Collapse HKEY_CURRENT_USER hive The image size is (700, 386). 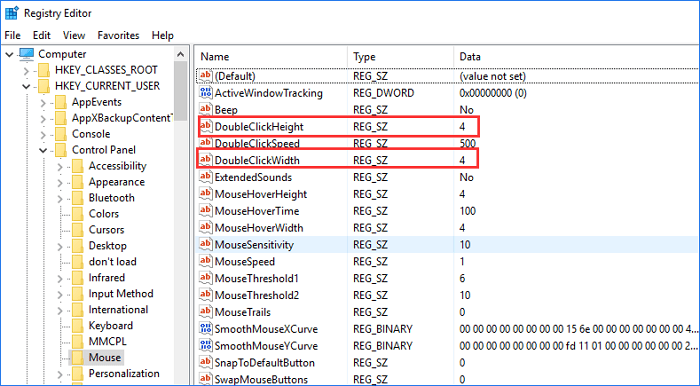click(26, 87)
